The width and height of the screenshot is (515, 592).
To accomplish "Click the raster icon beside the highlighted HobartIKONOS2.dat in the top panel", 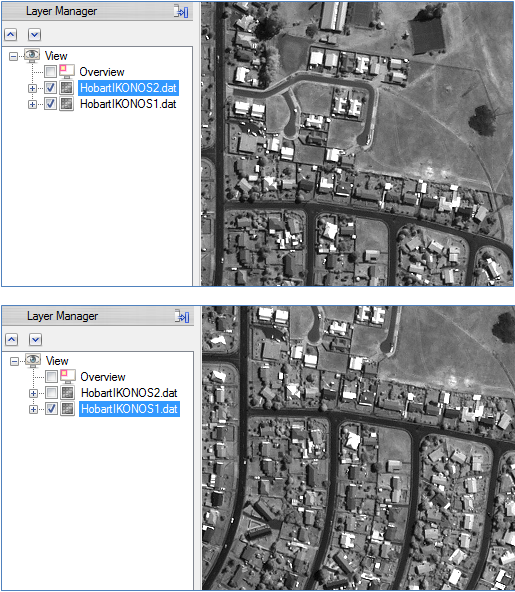I will pyautogui.click(x=67, y=88).
